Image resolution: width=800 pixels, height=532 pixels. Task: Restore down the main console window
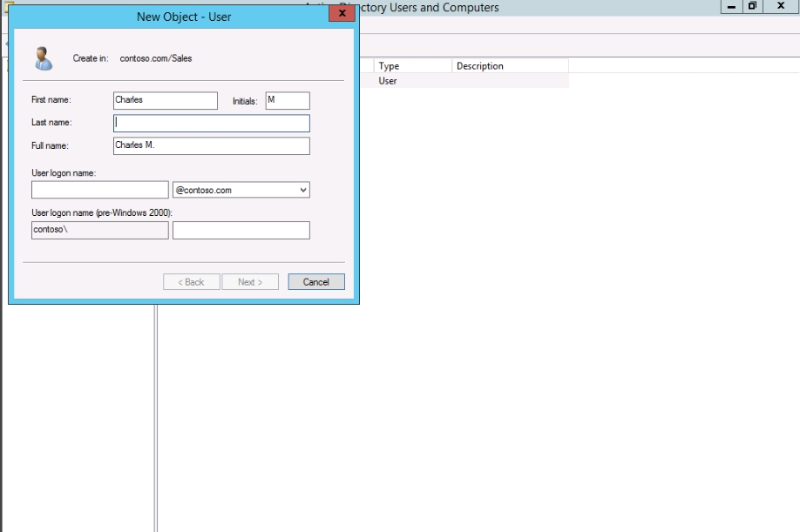[751, 7]
